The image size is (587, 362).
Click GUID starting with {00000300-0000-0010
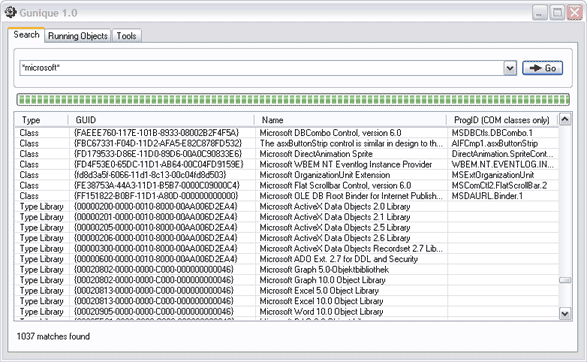coord(156,249)
